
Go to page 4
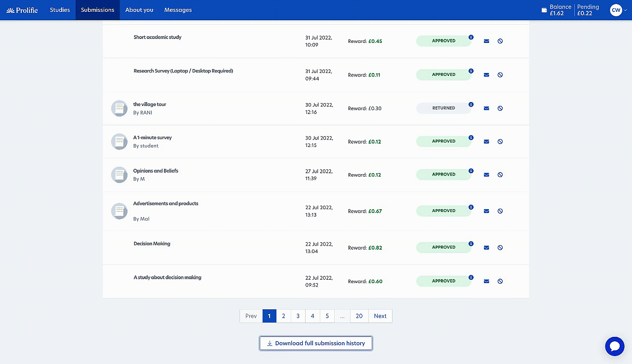point(313,316)
